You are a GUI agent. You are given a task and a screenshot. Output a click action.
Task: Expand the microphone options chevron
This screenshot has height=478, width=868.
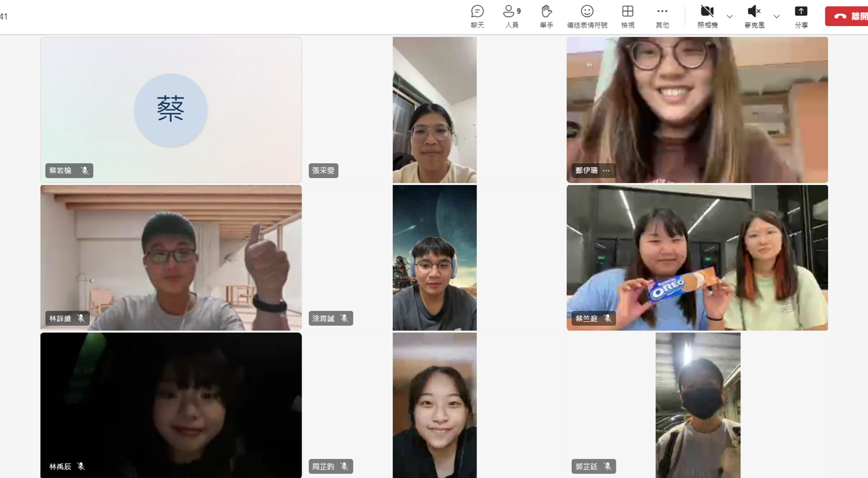pyautogui.click(x=776, y=16)
